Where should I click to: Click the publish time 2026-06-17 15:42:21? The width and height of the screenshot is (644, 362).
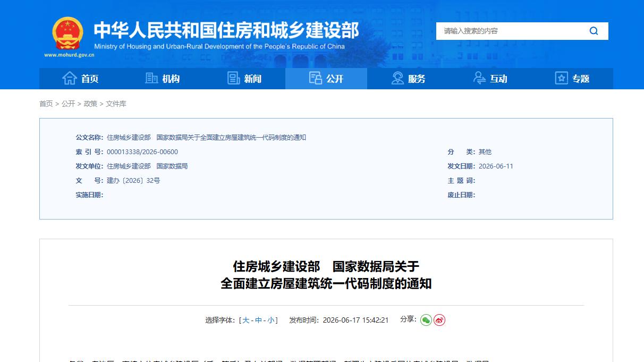pyautogui.click(x=355, y=320)
